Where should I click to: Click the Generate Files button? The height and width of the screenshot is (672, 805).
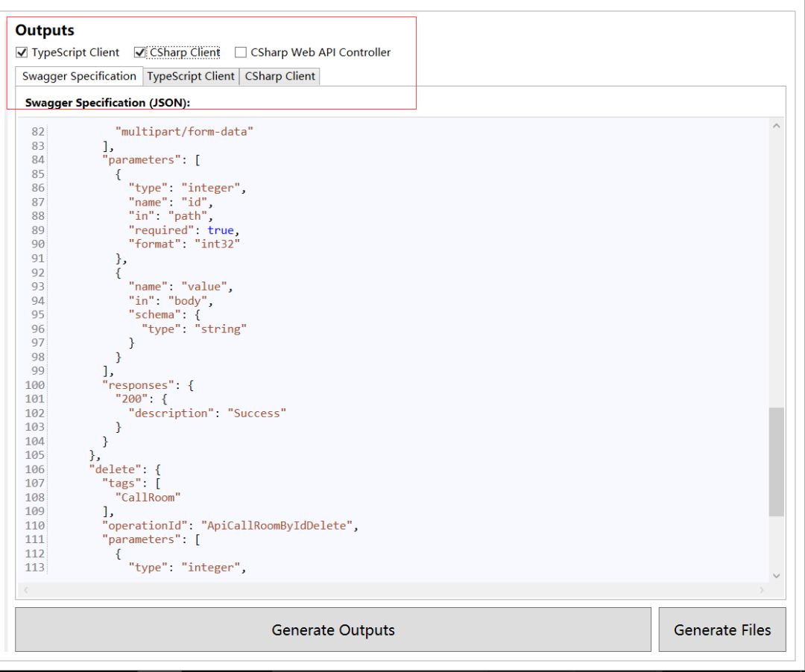[x=722, y=630]
